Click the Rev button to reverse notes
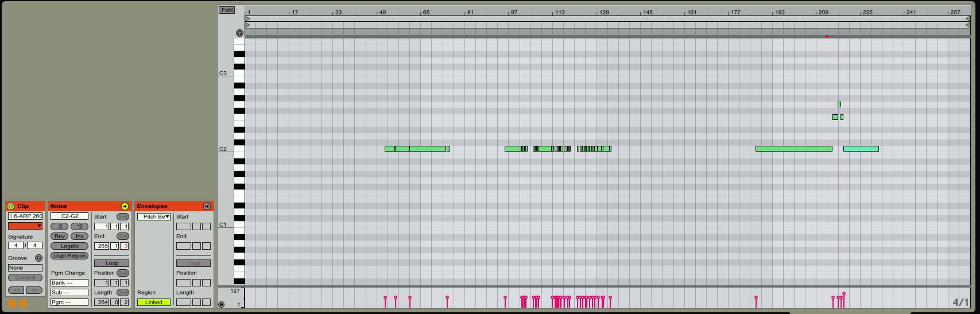Viewport: 980px width, 314px height. 60,236
